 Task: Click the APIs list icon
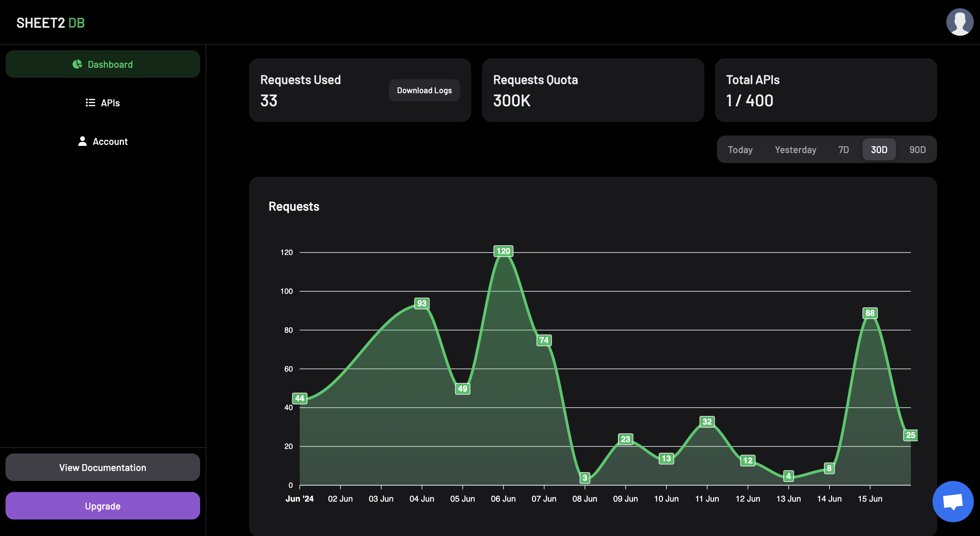(90, 103)
